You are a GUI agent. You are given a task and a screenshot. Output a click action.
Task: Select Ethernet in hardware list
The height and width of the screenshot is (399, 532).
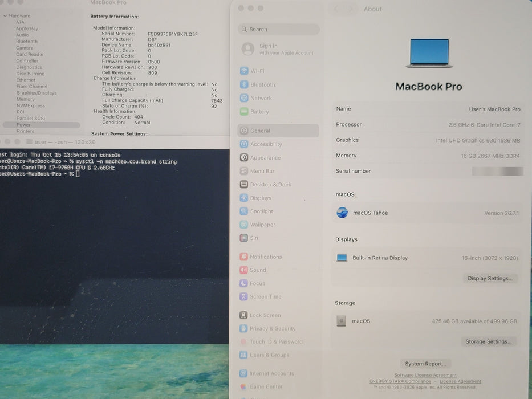pyautogui.click(x=26, y=80)
